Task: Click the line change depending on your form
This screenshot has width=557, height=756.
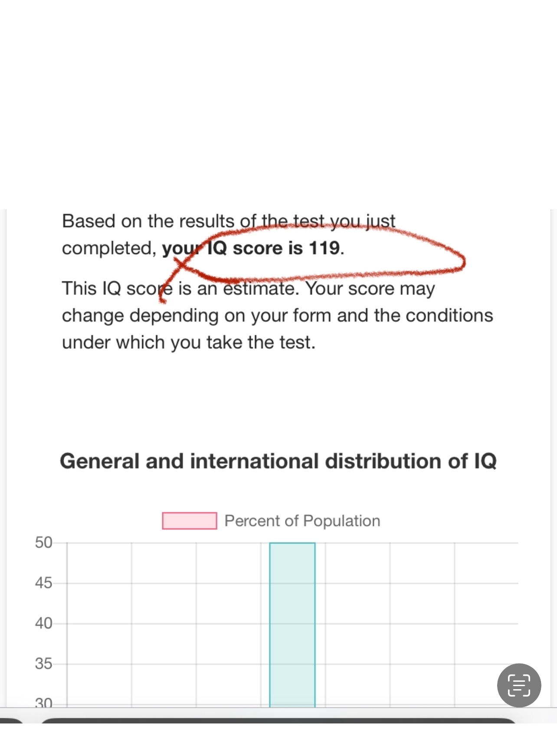Action: coord(278,316)
